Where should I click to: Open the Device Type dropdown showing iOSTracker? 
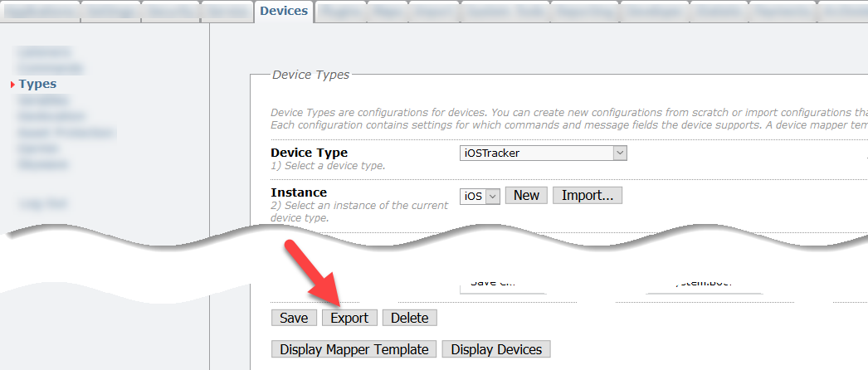click(543, 153)
